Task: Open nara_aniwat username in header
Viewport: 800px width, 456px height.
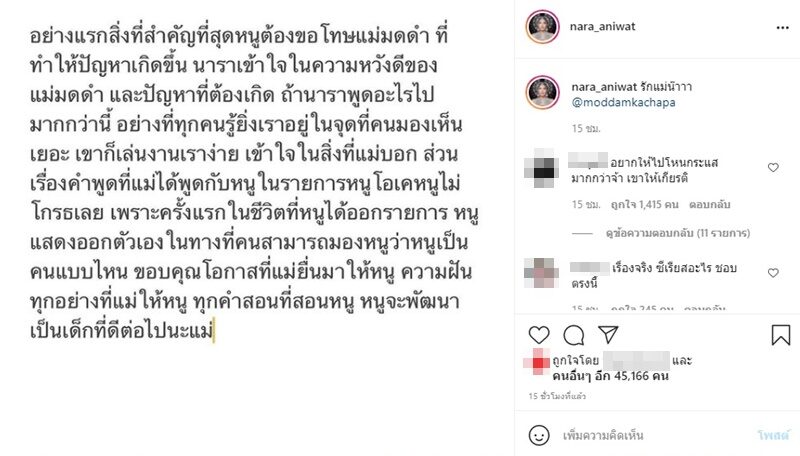Action: coord(603,27)
